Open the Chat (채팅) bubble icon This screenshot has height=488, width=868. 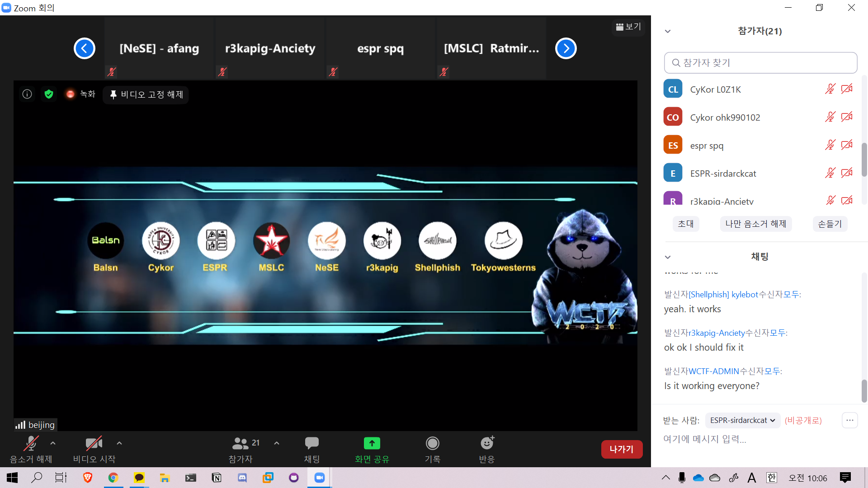[x=311, y=444]
